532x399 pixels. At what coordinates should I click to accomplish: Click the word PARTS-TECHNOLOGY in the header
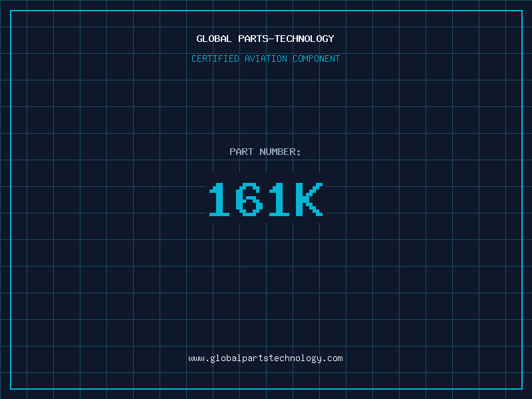click(x=286, y=39)
